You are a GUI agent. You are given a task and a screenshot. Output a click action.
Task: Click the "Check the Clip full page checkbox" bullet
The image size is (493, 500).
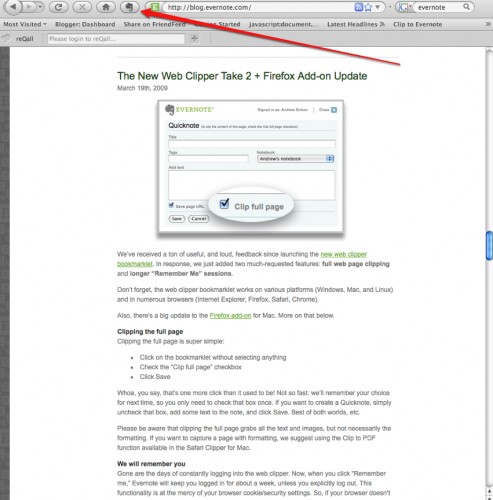click(x=190, y=367)
